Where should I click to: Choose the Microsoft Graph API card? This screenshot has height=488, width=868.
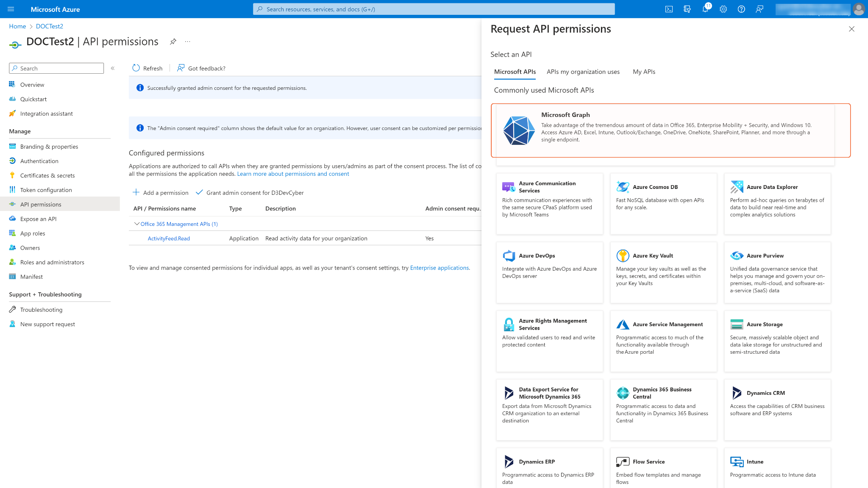tap(670, 130)
